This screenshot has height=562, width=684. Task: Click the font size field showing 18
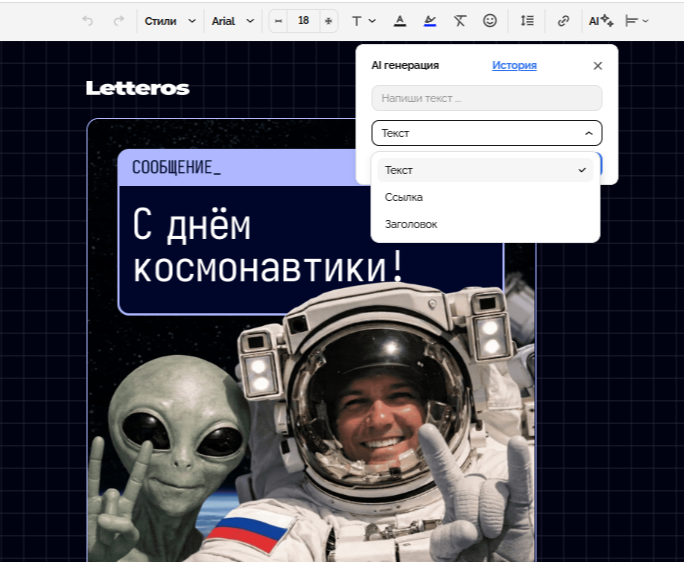tap(303, 20)
